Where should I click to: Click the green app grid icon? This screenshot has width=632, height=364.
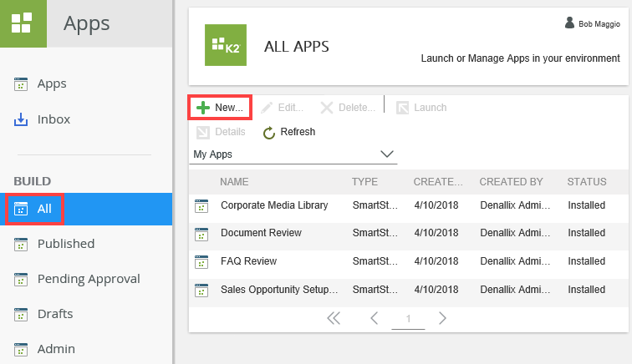[x=23, y=23]
